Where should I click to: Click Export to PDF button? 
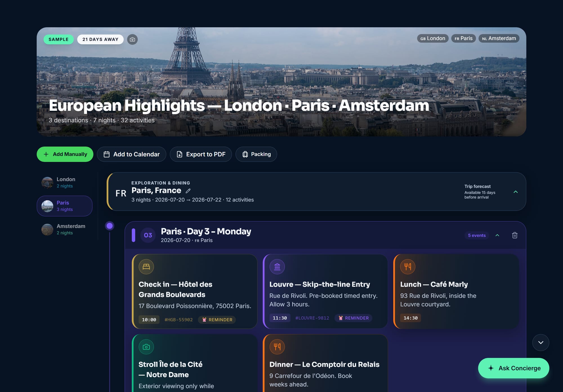201,154
